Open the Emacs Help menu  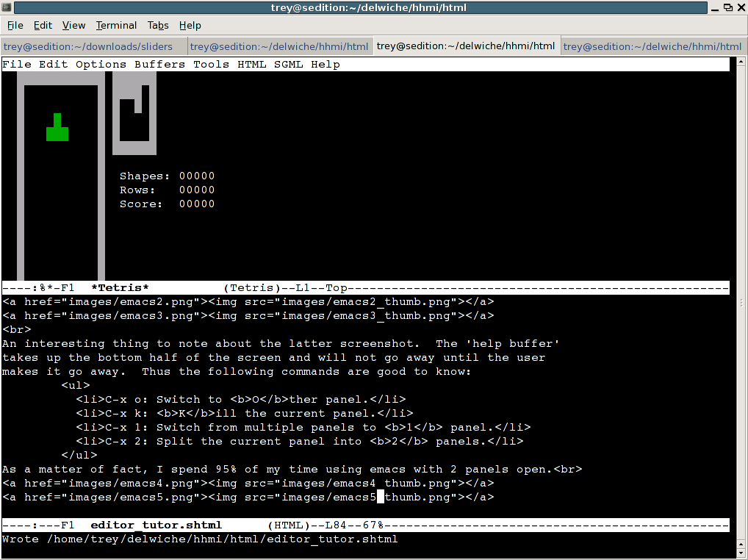[x=326, y=65]
